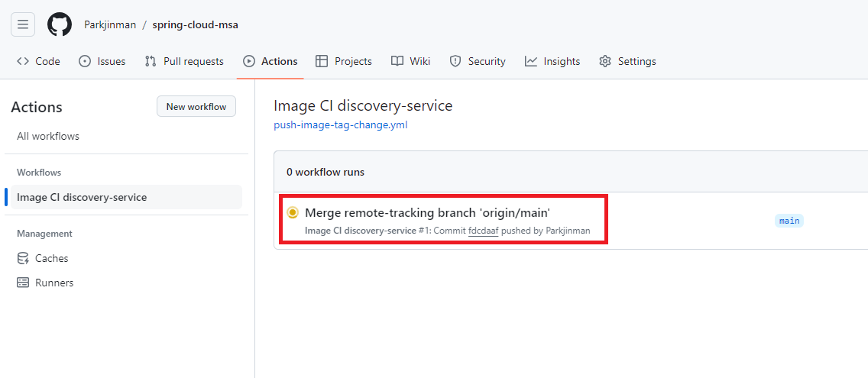
Task: Switch to the Wiki tab
Action: click(x=410, y=61)
